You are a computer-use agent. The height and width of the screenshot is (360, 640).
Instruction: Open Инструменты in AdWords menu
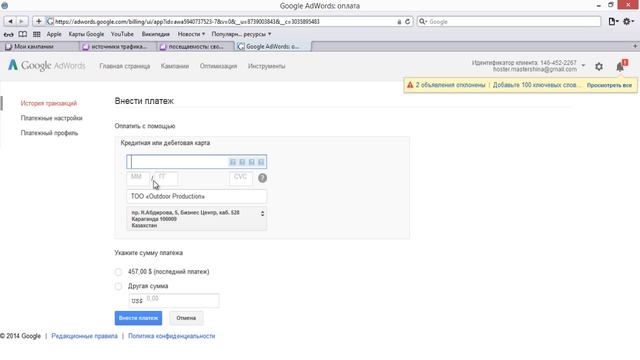(267, 66)
